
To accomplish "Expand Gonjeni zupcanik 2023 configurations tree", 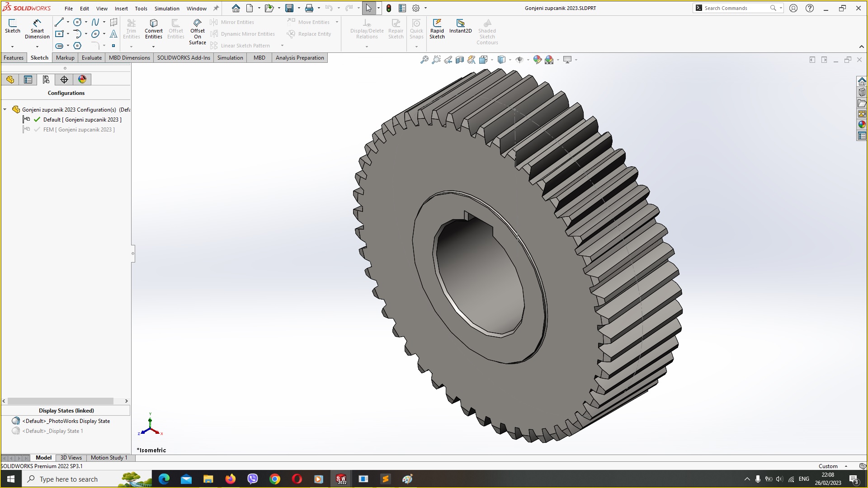I will point(6,109).
